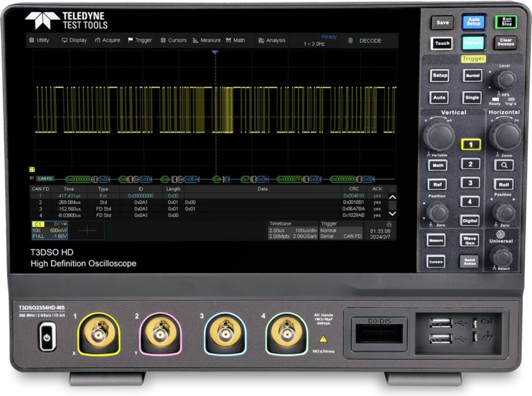This screenshot has width=532, height=396.
Task: Click the trigger Setup button
Action: [x=439, y=75]
